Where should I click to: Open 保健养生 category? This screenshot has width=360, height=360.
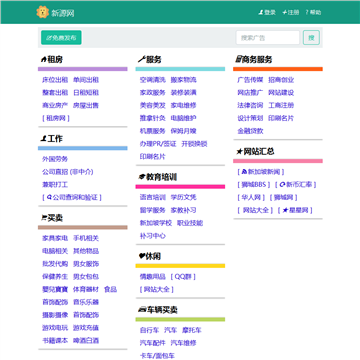point(55,277)
